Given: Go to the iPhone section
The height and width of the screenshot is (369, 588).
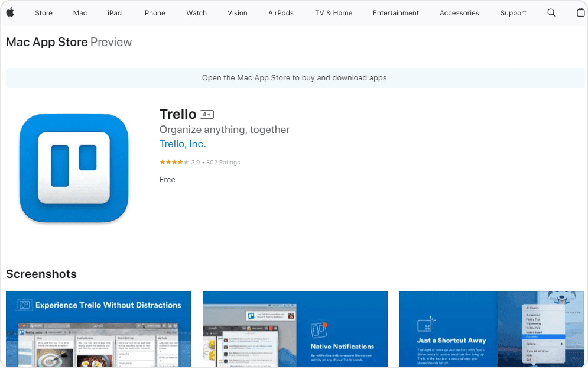Looking at the screenshot, I should point(154,13).
